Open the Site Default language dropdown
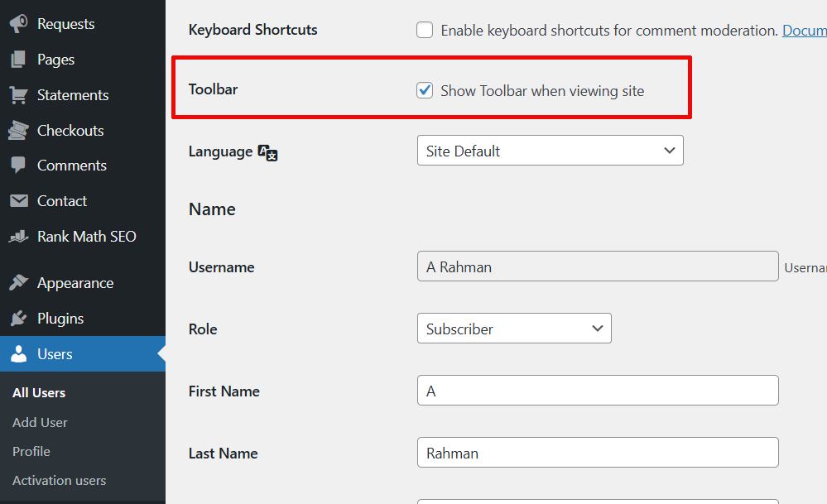This screenshot has width=827, height=504. [x=550, y=151]
